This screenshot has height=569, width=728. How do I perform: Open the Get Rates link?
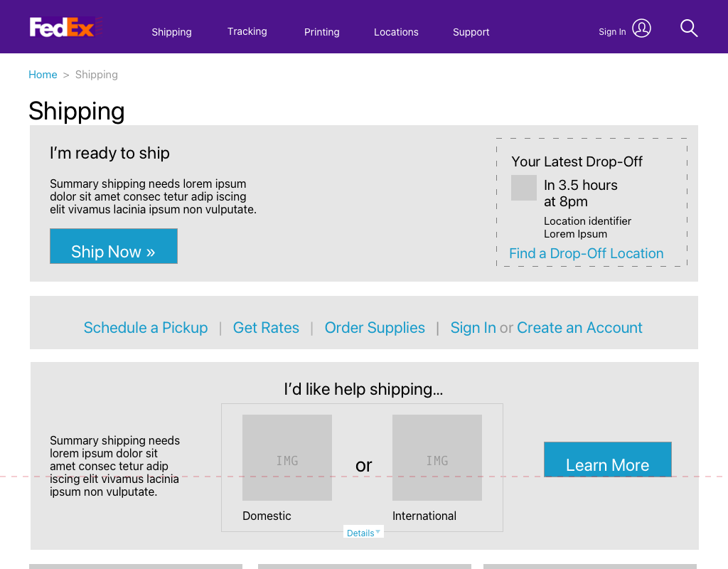coord(266,327)
